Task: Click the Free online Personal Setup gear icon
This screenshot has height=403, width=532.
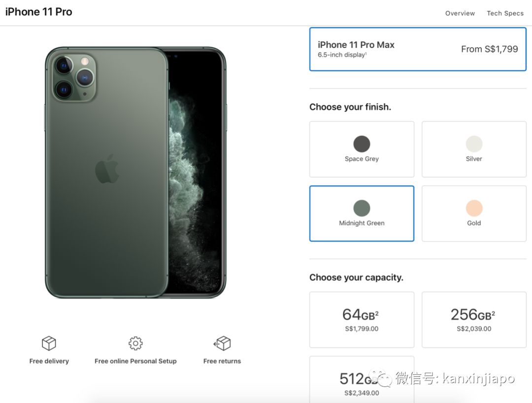Action: click(x=135, y=343)
